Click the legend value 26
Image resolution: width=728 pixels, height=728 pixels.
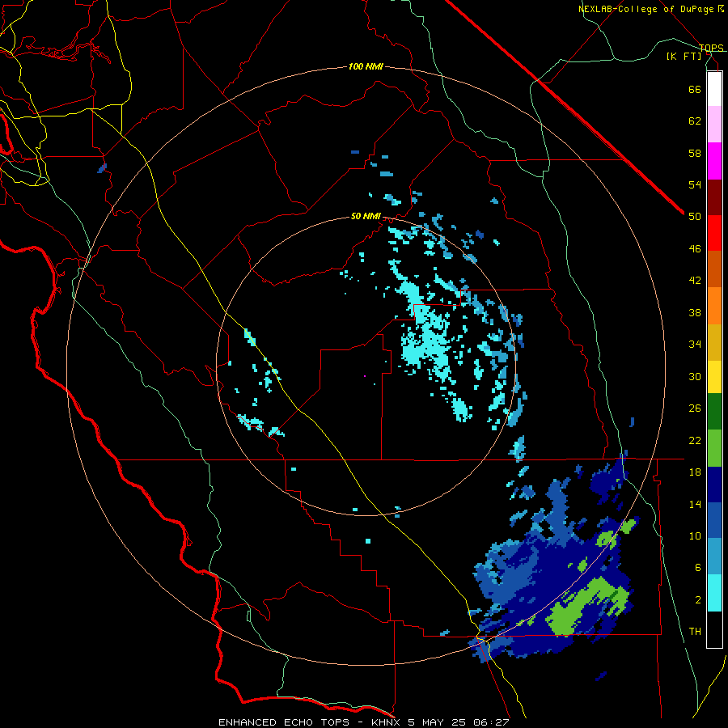click(695, 408)
